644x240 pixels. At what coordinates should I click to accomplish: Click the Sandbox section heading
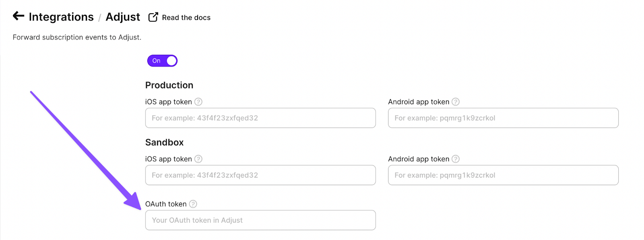click(164, 143)
